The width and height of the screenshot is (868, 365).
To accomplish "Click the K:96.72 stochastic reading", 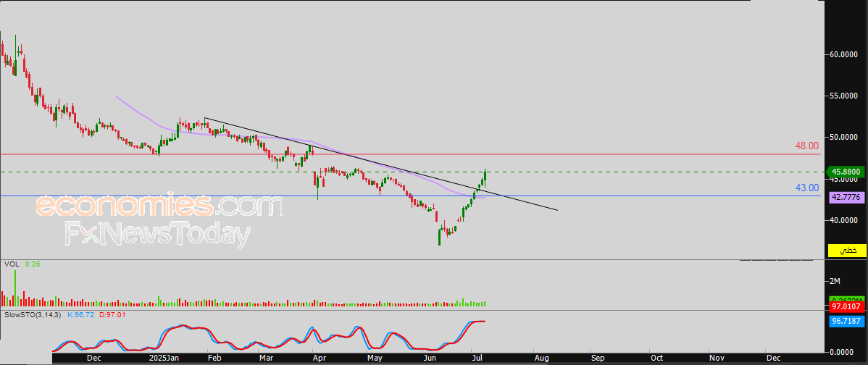I will [x=83, y=315].
